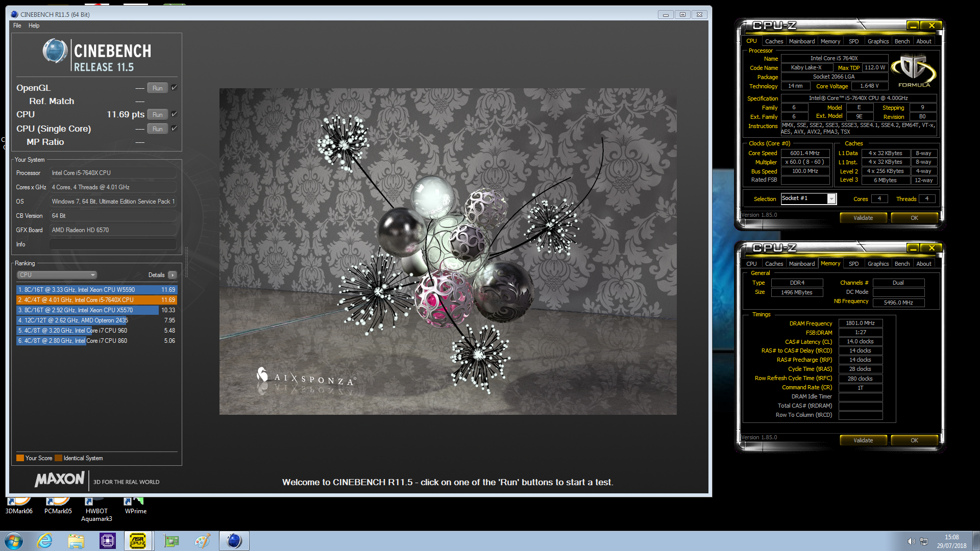Open the About tab in upper CPU-Z window

coord(923,41)
